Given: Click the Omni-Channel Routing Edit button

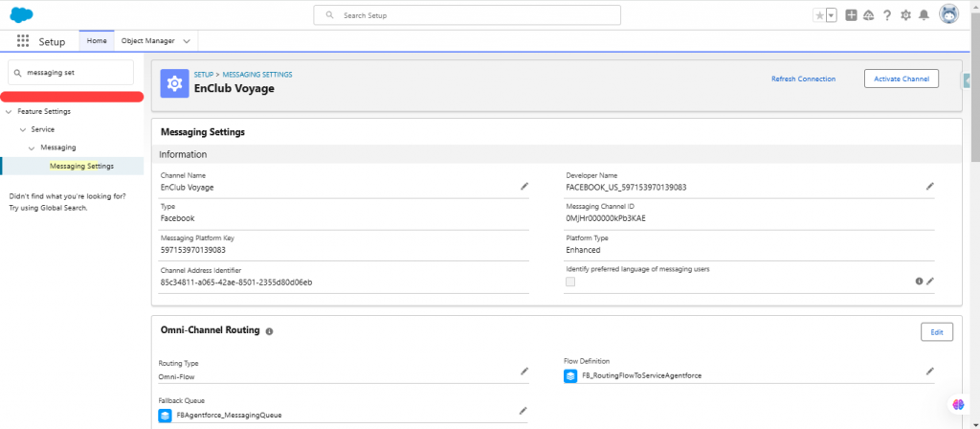Looking at the screenshot, I should click(x=937, y=332).
